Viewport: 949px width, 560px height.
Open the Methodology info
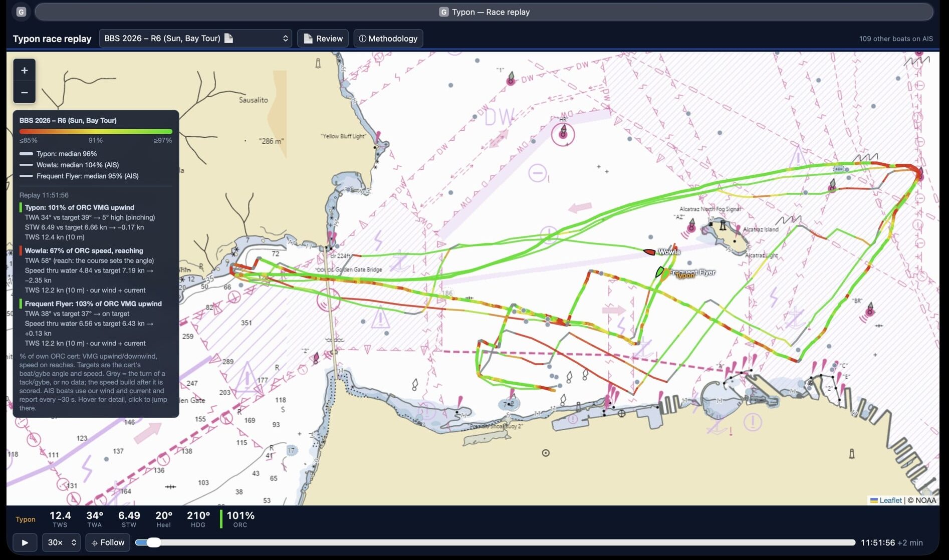[x=388, y=39]
